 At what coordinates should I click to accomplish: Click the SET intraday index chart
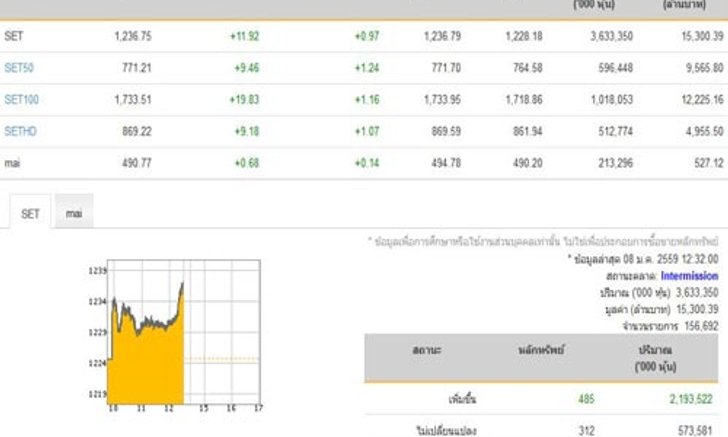point(176,335)
